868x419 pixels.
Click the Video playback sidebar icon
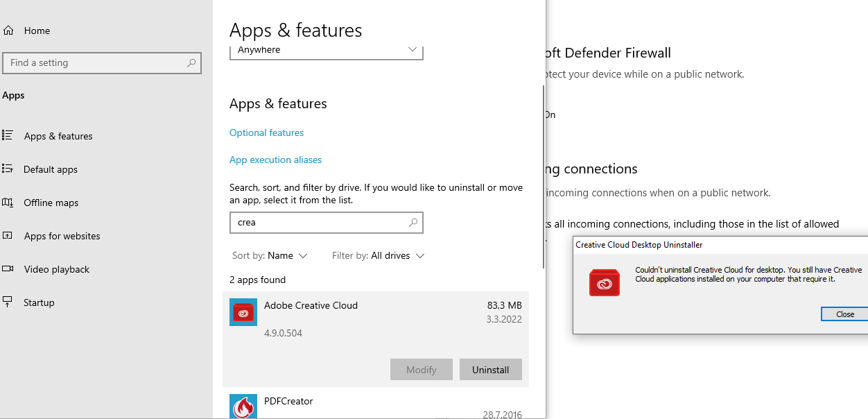[x=8, y=269]
